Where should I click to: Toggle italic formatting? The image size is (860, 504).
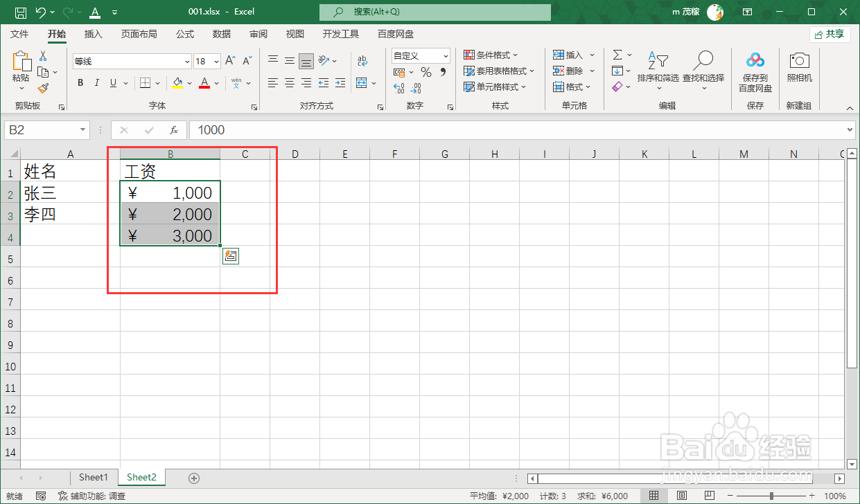pyautogui.click(x=96, y=82)
